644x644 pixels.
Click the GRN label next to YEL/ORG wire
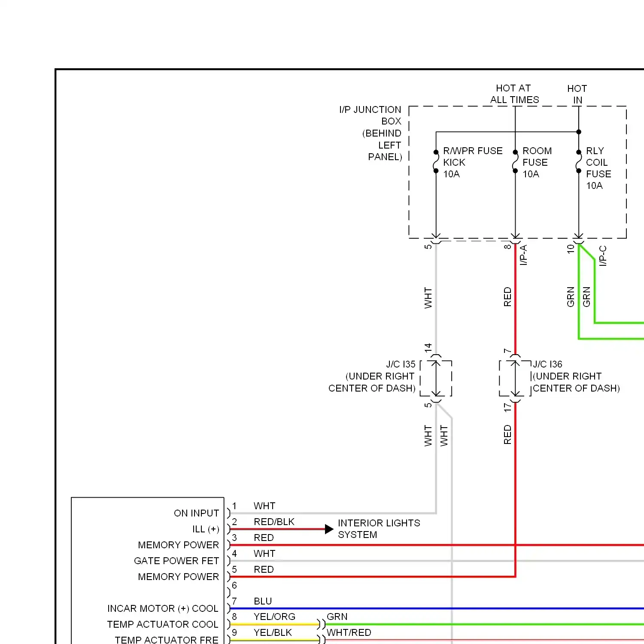click(337, 617)
